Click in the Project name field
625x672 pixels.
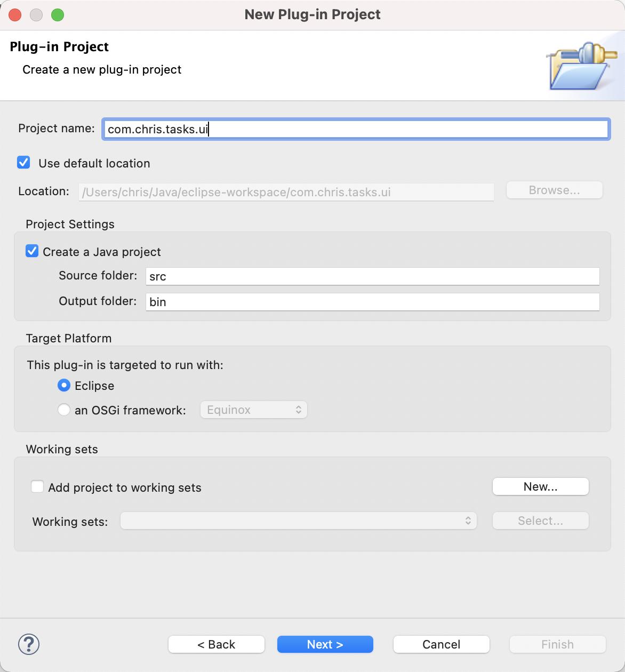355,129
